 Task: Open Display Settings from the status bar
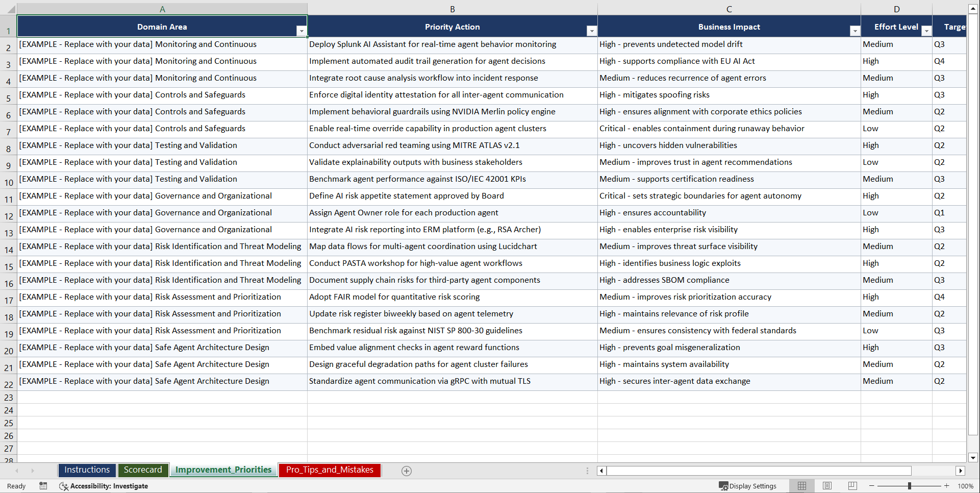pos(748,486)
